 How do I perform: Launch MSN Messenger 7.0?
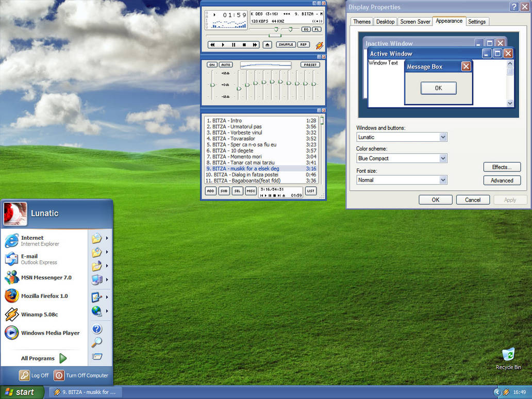pyautogui.click(x=46, y=277)
